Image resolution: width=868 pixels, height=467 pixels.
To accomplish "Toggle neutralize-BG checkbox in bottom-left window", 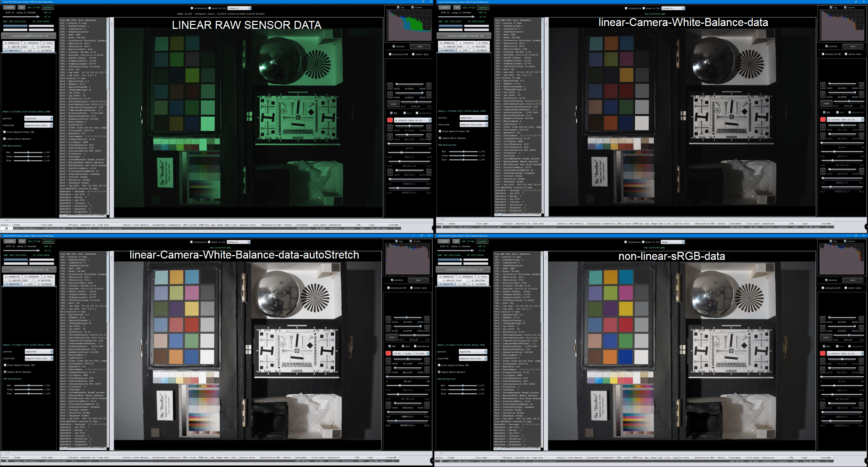I will pos(389,288).
